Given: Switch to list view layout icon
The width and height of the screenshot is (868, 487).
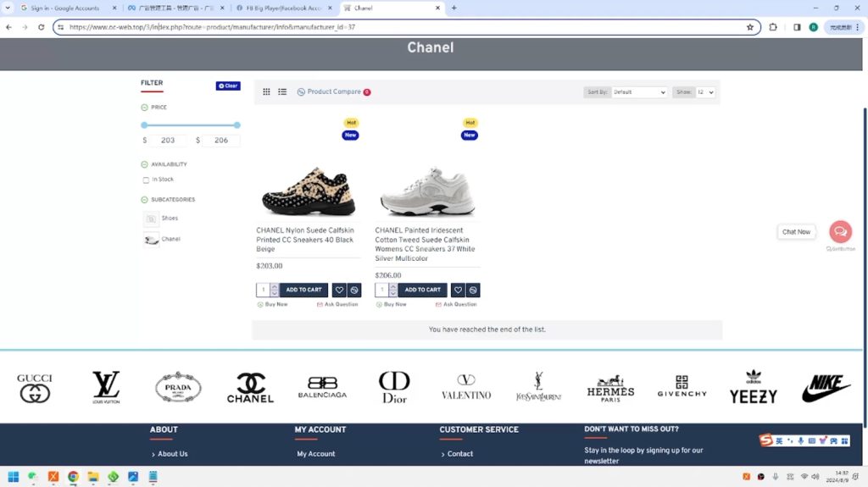Looking at the screenshot, I should tap(282, 92).
